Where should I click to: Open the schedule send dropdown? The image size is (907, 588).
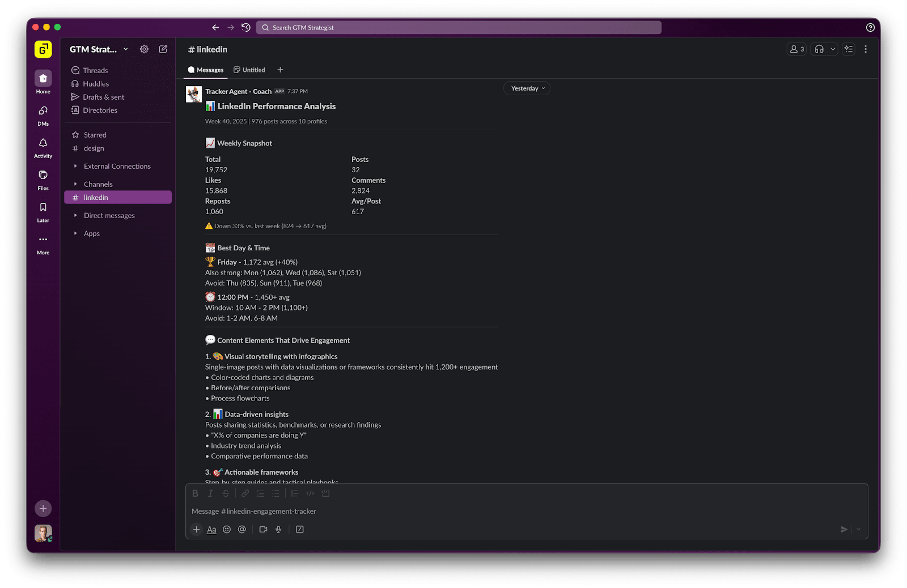(x=858, y=529)
